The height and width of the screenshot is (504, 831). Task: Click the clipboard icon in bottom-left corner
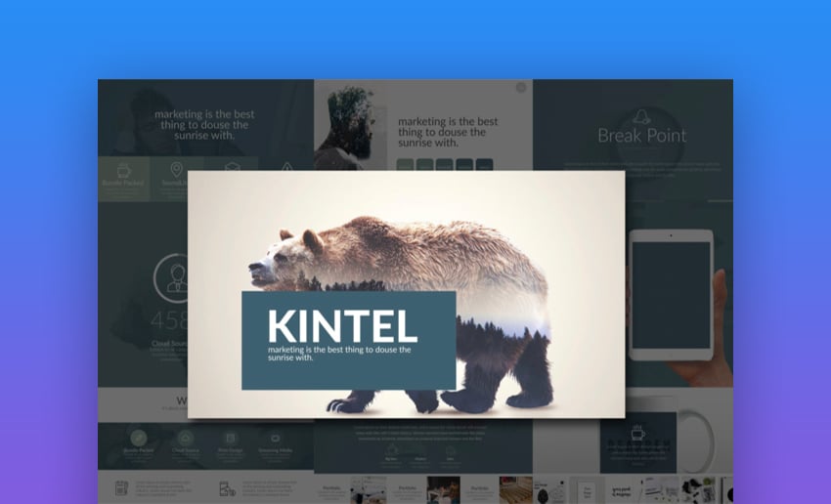pyautogui.click(x=122, y=486)
